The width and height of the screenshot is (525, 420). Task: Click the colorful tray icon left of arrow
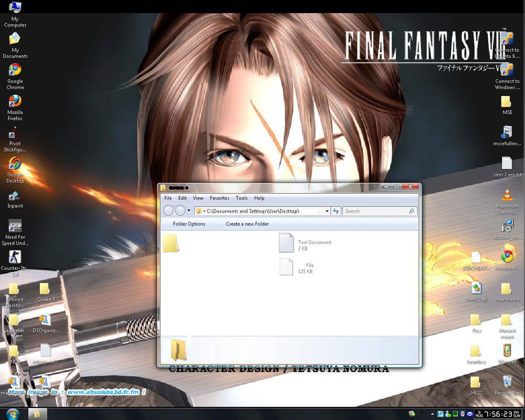(412, 414)
